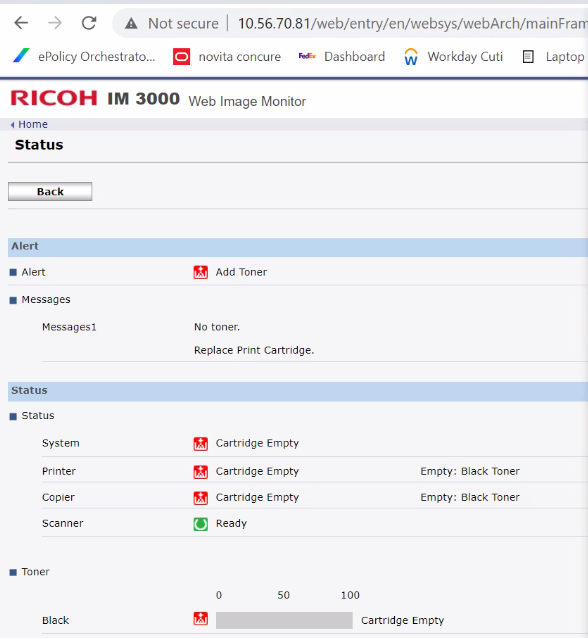Click the Printer row label
The image size is (588, 638).
[59, 471]
